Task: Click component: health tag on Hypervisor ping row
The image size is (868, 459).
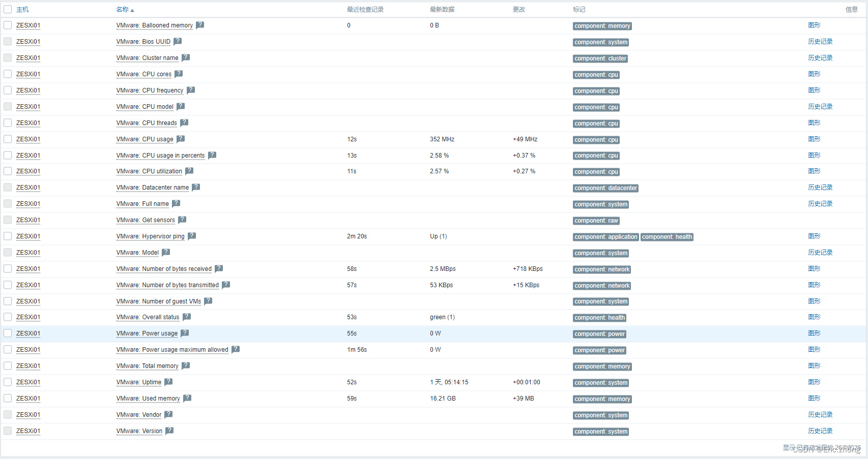Action: [667, 237]
